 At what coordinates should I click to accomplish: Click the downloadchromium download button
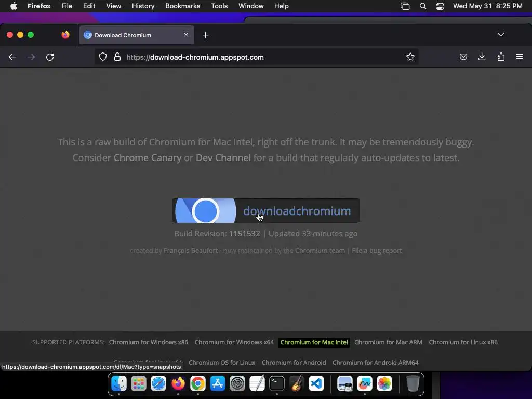coord(265,211)
